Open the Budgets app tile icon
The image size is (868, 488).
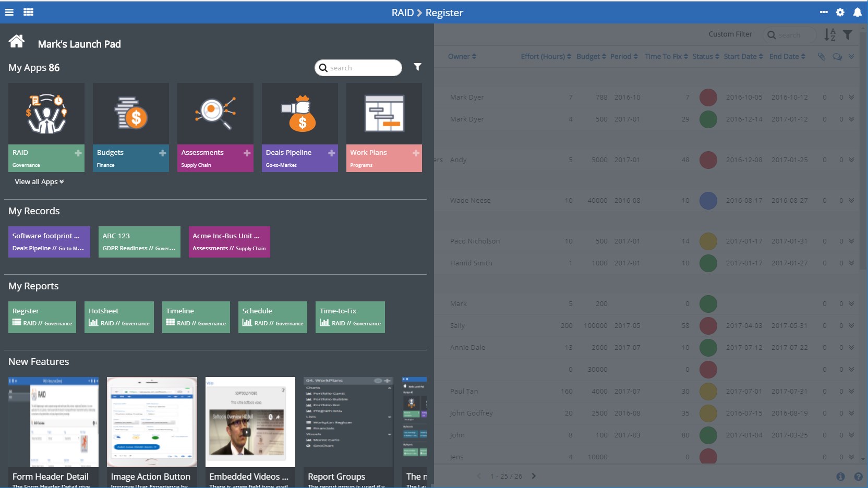pos(131,114)
